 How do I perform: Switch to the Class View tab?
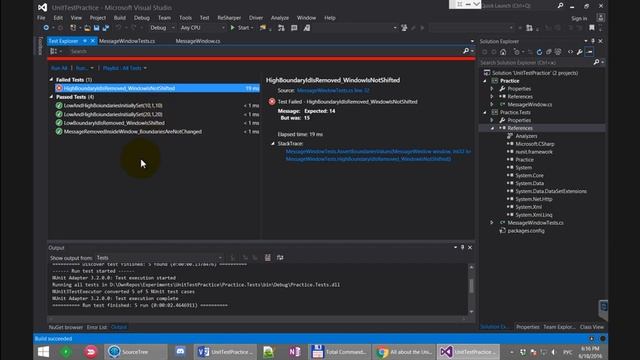(x=591, y=327)
